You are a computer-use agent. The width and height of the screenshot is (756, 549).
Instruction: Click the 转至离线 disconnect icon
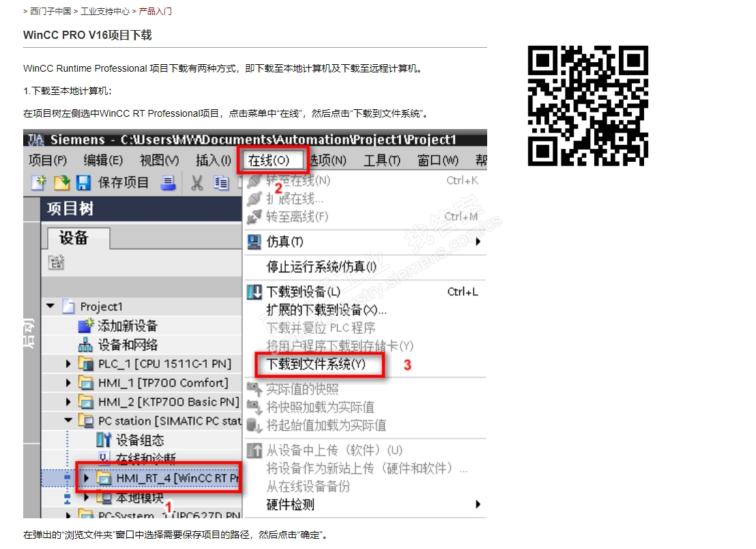(x=254, y=216)
